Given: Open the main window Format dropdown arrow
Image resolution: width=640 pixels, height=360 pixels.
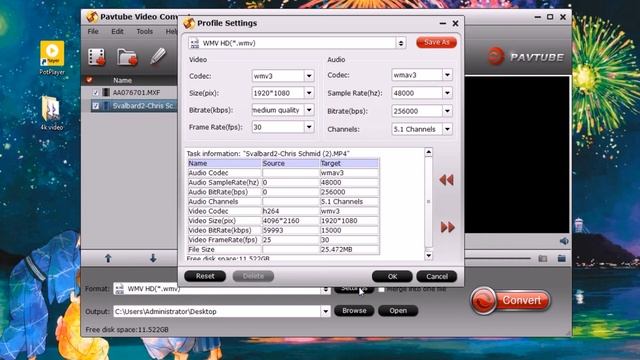Looking at the screenshot, I should pos(325,289).
